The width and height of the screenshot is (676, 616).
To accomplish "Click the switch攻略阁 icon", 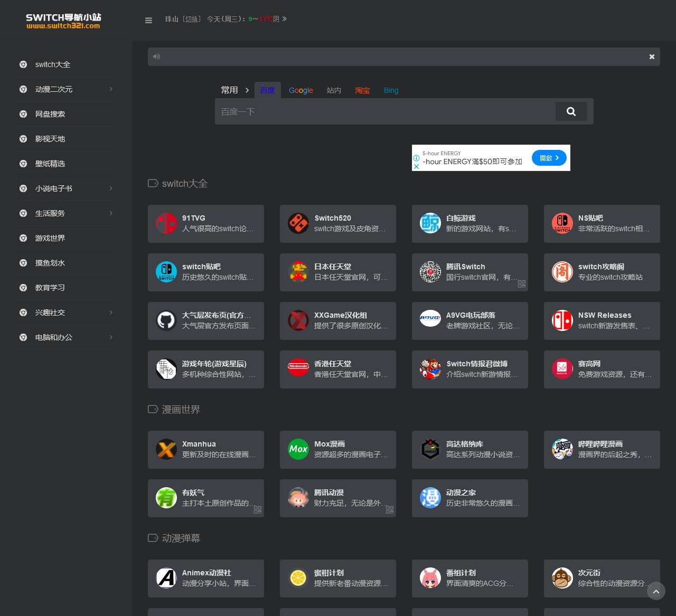I will (562, 272).
